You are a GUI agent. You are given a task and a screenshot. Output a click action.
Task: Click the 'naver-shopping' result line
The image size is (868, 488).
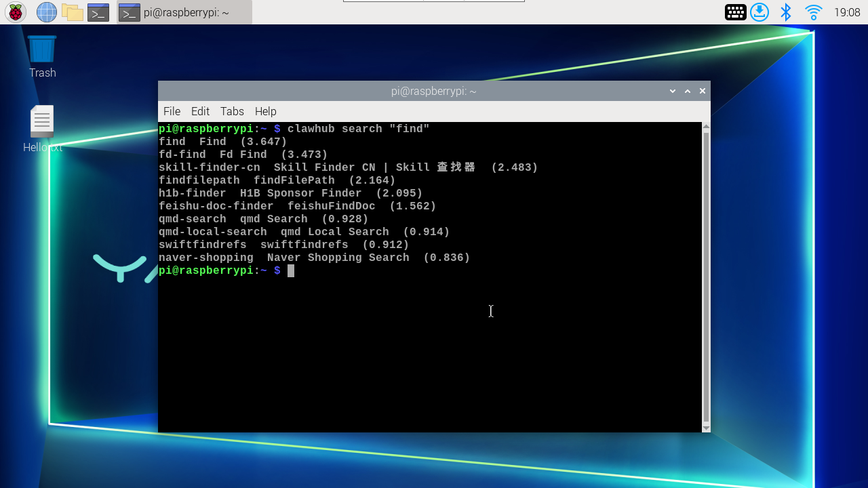pos(314,258)
